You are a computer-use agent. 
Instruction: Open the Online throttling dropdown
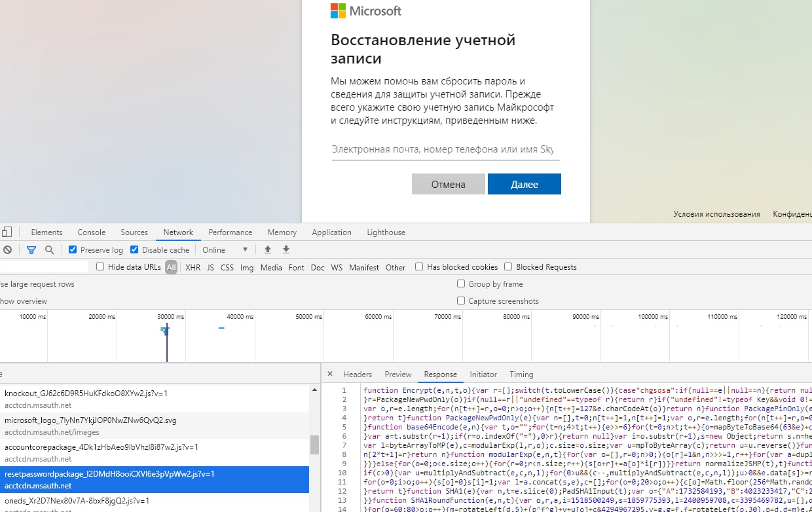(225, 249)
